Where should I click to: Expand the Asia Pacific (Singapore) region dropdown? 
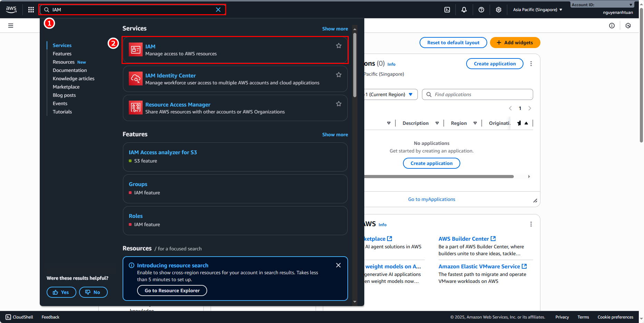click(537, 10)
